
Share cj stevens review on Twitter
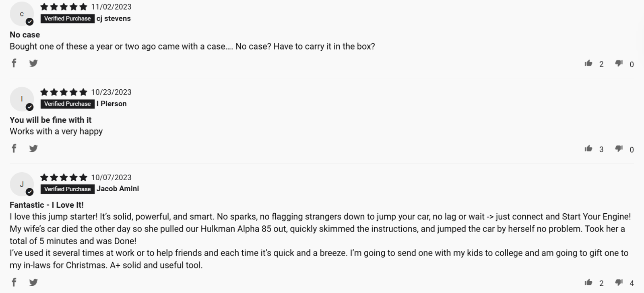33,63
